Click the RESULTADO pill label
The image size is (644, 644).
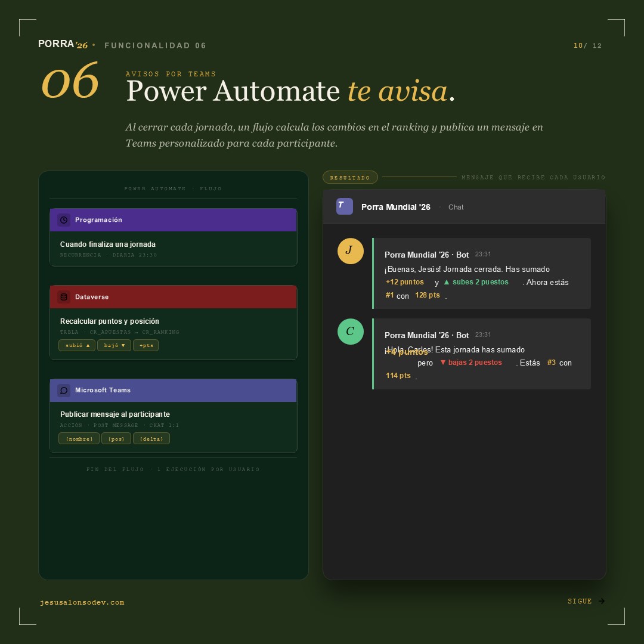pyautogui.click(x=350, y=178)
